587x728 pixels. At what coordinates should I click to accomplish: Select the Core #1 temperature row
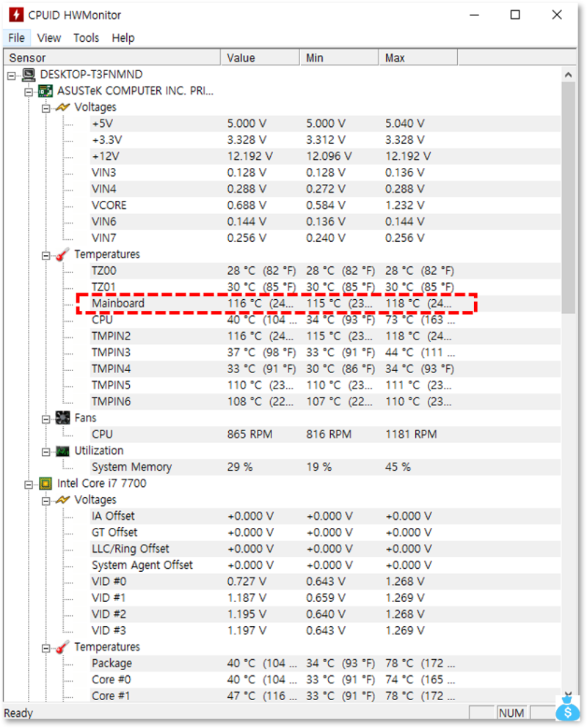click(x=325, y=696)
